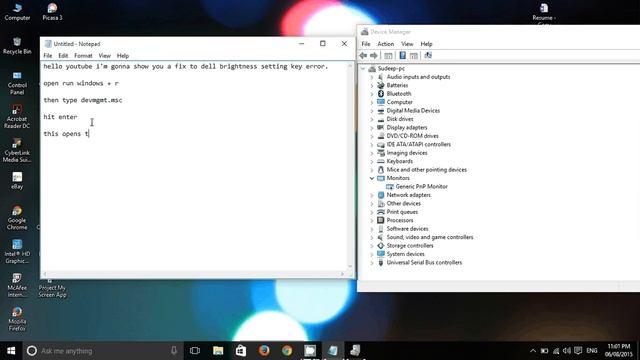Select the Intel HD Graphics desktop icon
Viewport: 640px width, 360px height.
(x=17, y=251)
